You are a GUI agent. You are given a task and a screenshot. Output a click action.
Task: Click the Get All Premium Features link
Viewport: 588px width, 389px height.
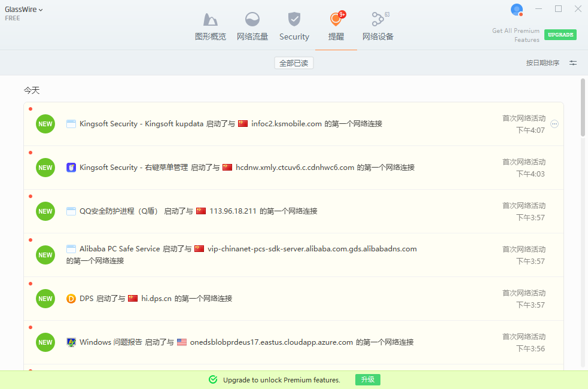point(516,35)
